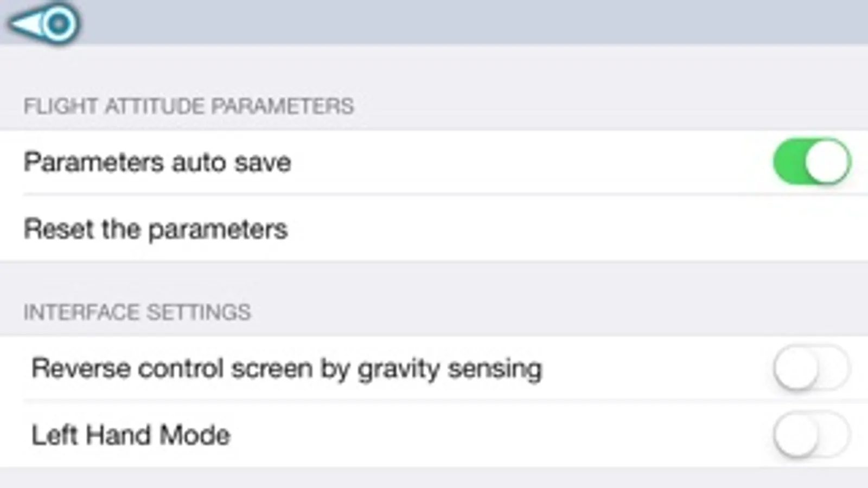This screenshot has width=868, height=488.
Task: Click the circle in the back icon
Action: [x=59, y=23]
